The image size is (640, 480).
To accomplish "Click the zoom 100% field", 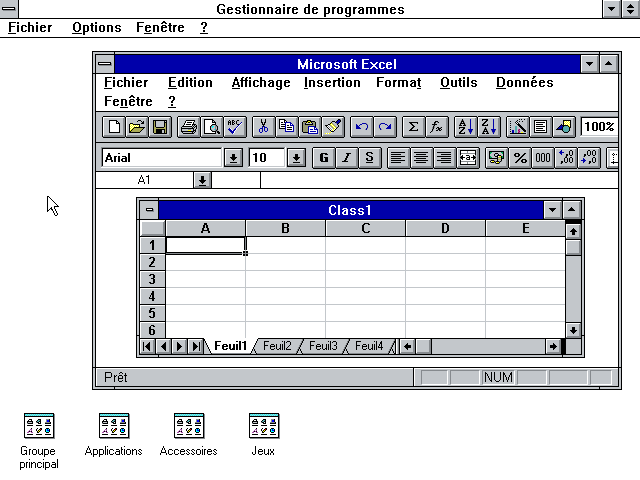I will click(599, 127).
